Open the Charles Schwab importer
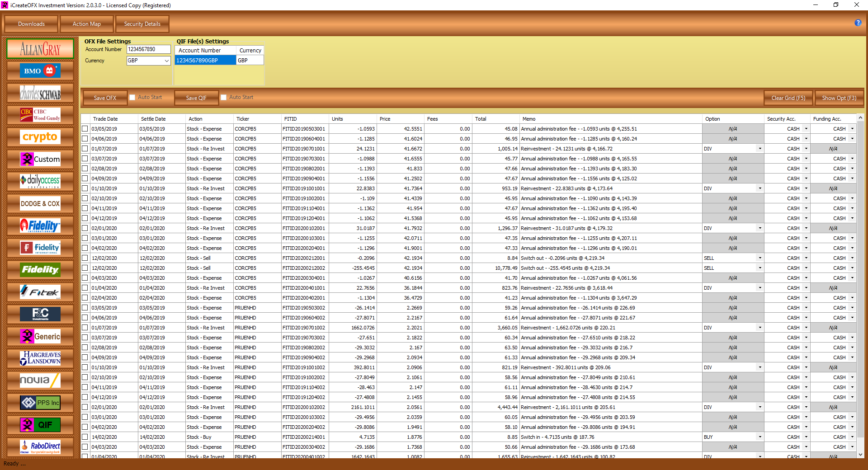Image resolution: width=868 pixels, height=470 pixels. pyautogui.click(x=40, y=93)
